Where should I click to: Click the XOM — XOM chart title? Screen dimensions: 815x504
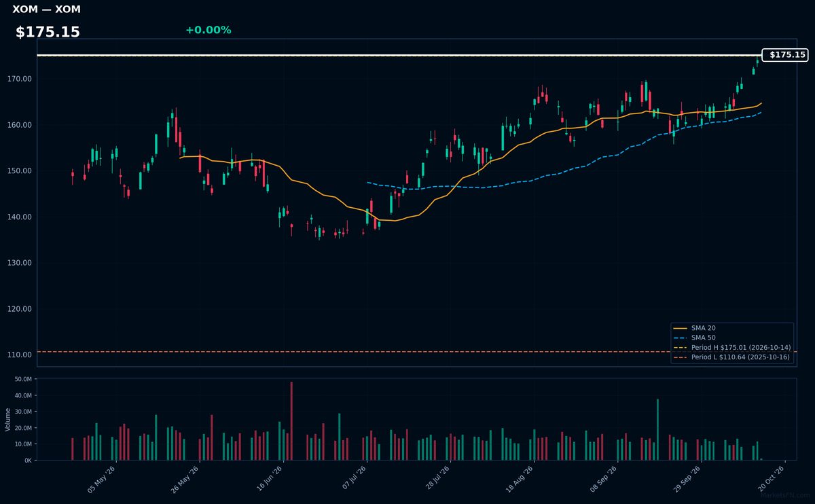point(46,10)
